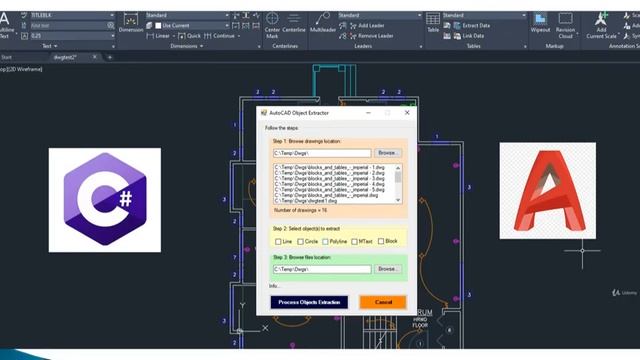Switch to the dwgtest2 drawing tab
Screen dimensions: 640x360
65,58
